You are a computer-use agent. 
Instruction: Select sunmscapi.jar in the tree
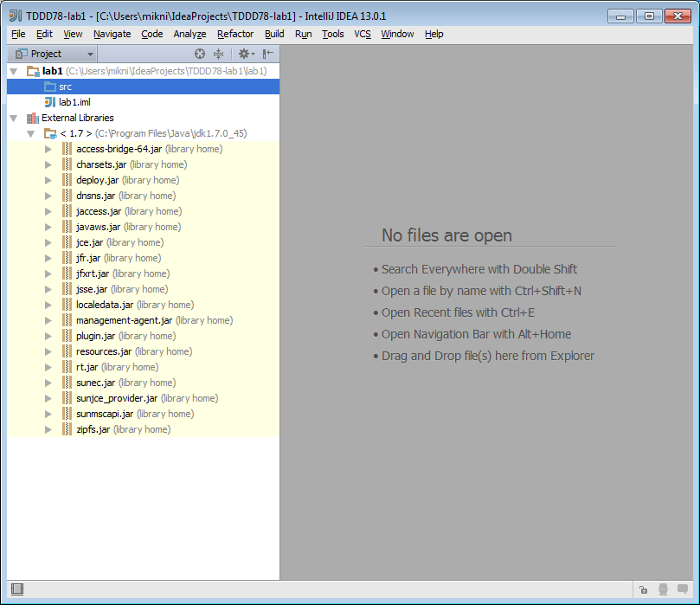point(105,414)
